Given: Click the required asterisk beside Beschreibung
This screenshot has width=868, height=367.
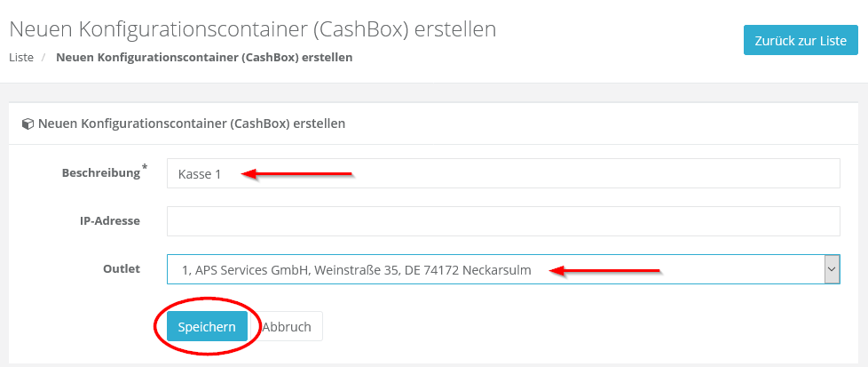Looking at the screenshot, I should (x=145, y=167).
